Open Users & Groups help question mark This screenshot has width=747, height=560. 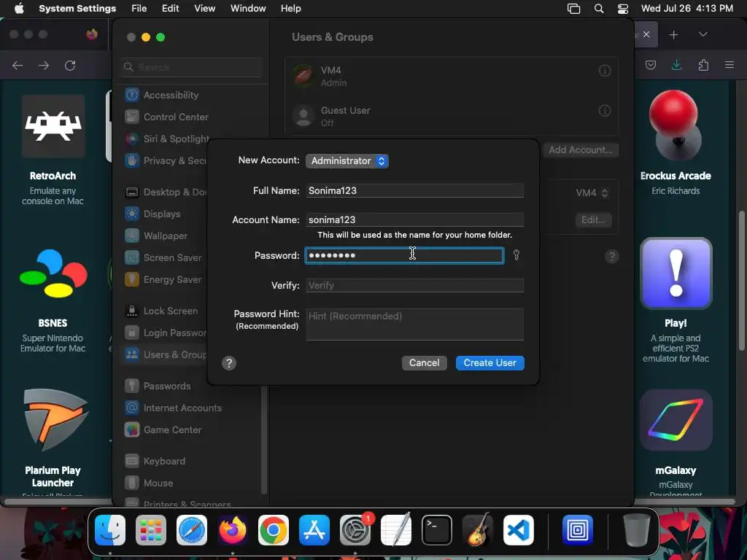click(612, 257)
